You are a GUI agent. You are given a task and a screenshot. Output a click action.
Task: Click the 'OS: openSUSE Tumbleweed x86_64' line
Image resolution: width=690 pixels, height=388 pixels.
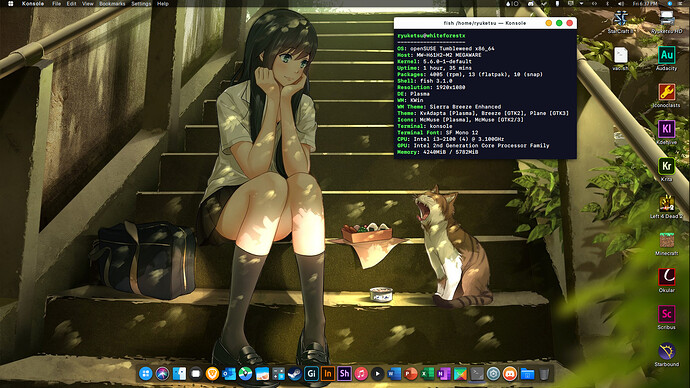tap(446, 48)
